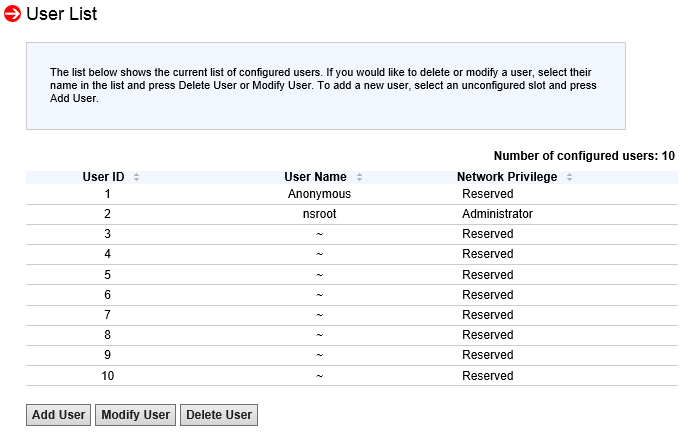Select the unconfigured slot with ID 5

pos(352,275)
